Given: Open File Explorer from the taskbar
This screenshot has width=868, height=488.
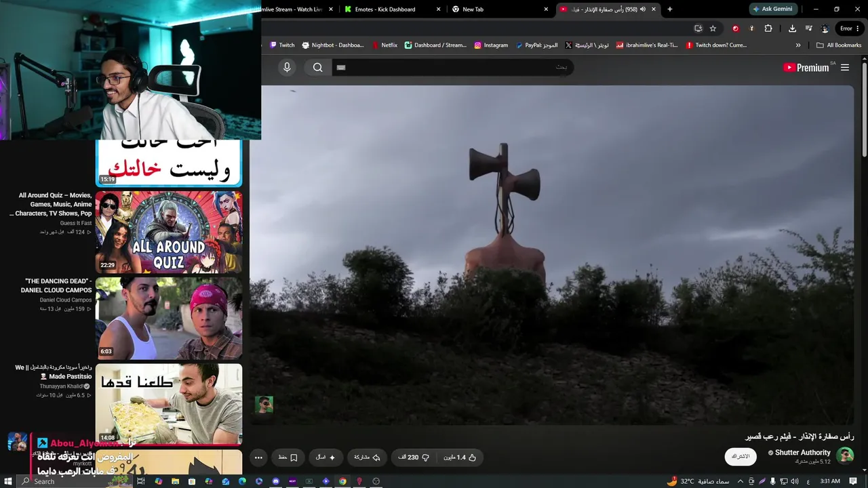Looking at the screenshot, I should [x=175, y=481].
